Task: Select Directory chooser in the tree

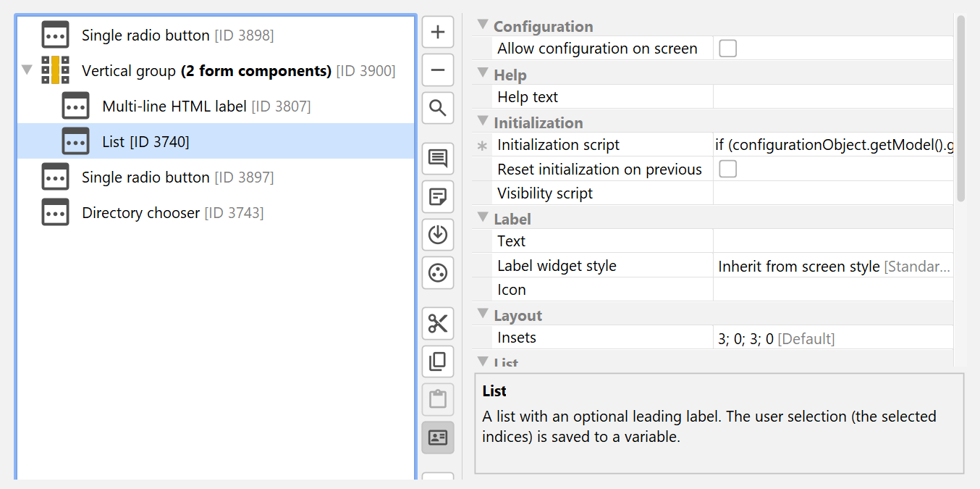Action: 140,213
